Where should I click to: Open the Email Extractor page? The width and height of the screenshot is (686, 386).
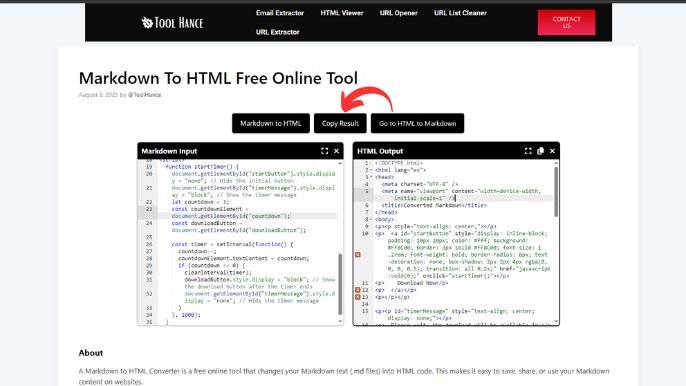coord(280,13)
